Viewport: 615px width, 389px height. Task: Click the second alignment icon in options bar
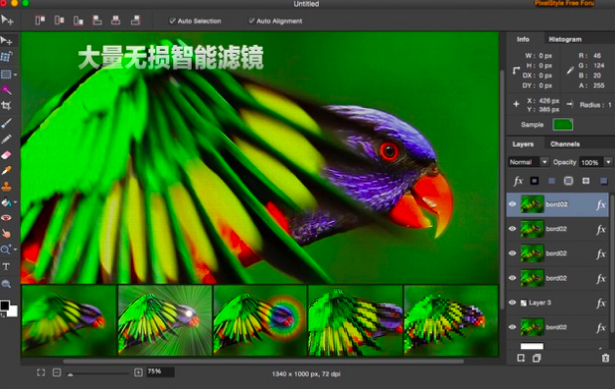tap(59, 20)
